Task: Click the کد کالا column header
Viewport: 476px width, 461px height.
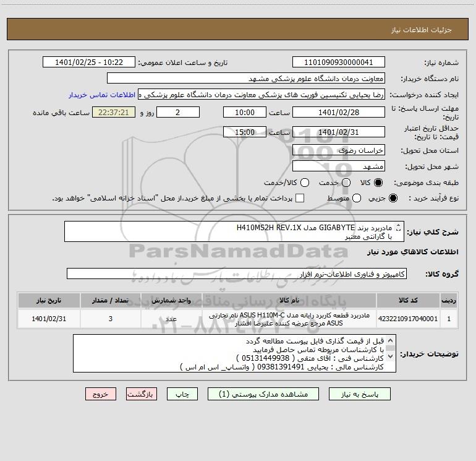Action: coord(408,300)
